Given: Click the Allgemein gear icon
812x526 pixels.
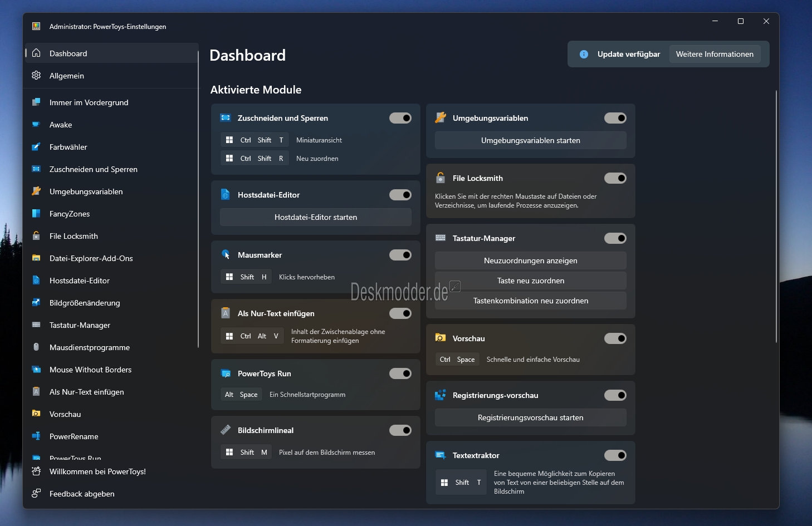Looking at the screenshot, I should click(x=36, y=75).
